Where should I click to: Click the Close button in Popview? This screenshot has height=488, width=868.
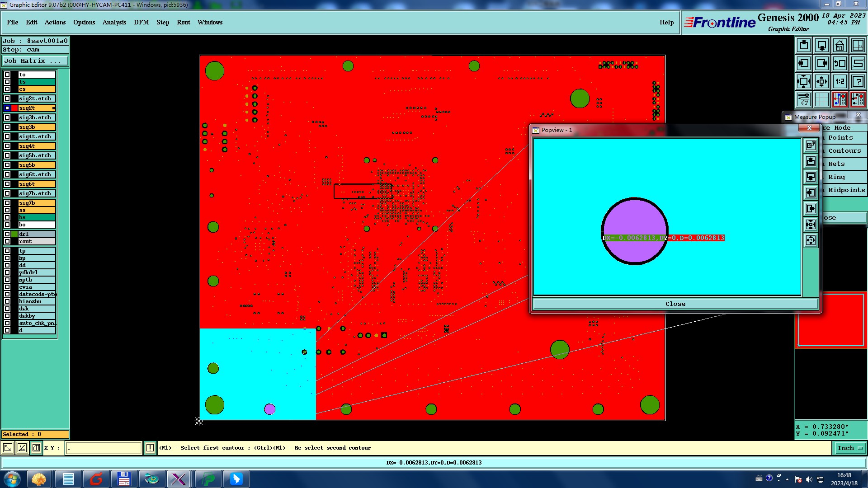click(675, 304)
